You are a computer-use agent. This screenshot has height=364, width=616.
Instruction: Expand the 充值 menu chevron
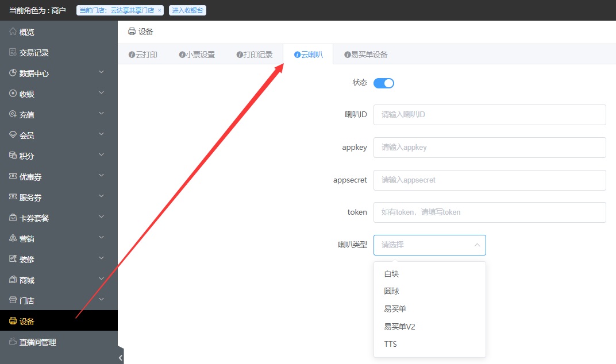(x=101, y=113)
